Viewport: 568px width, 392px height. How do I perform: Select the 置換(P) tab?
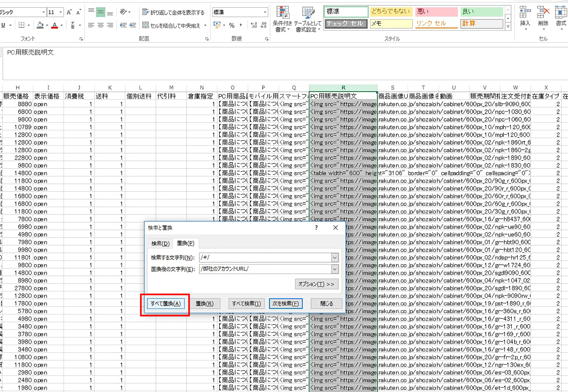pyautogui.click(x=186, y=243)
